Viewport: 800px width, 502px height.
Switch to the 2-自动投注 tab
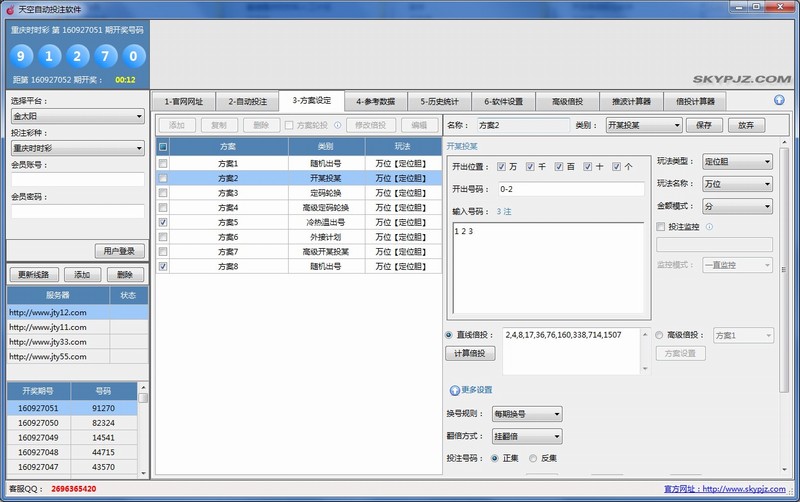click(x=246, y=101)
